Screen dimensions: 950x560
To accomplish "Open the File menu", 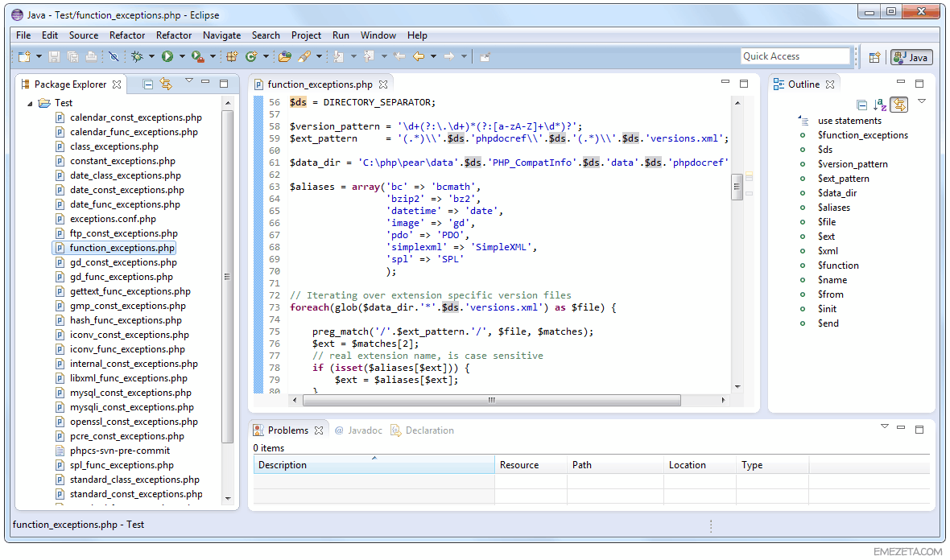I will pyautogui.click(x=23, y=35).
